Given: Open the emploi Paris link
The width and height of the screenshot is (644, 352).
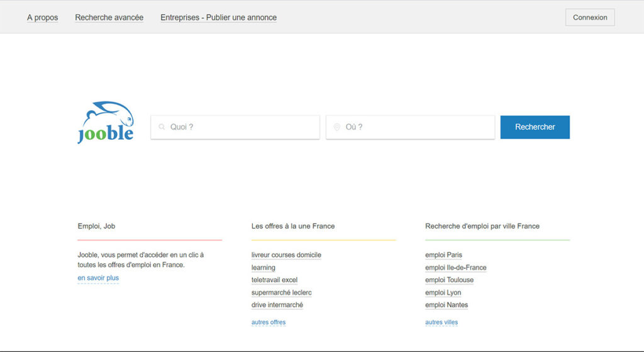Looking at the screenshot, I should (443, 255).
